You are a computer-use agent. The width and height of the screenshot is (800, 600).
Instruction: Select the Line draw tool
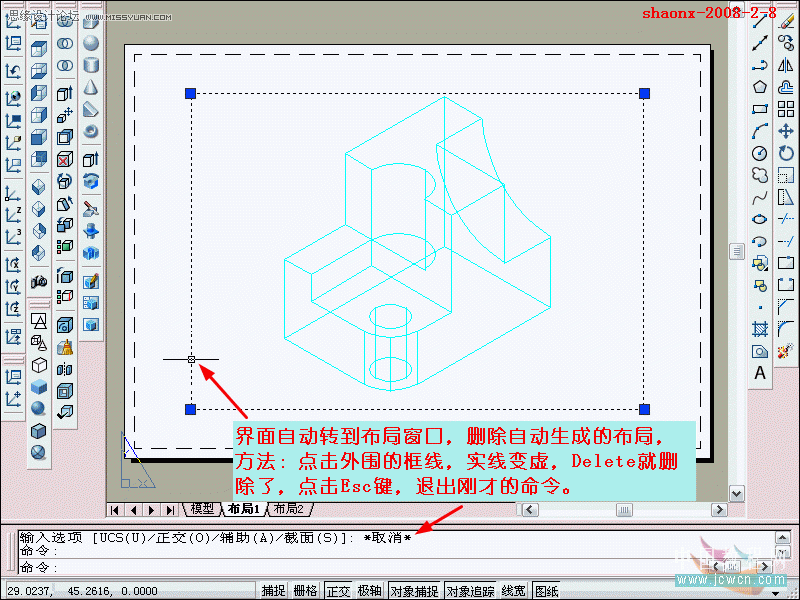[760, 20]
